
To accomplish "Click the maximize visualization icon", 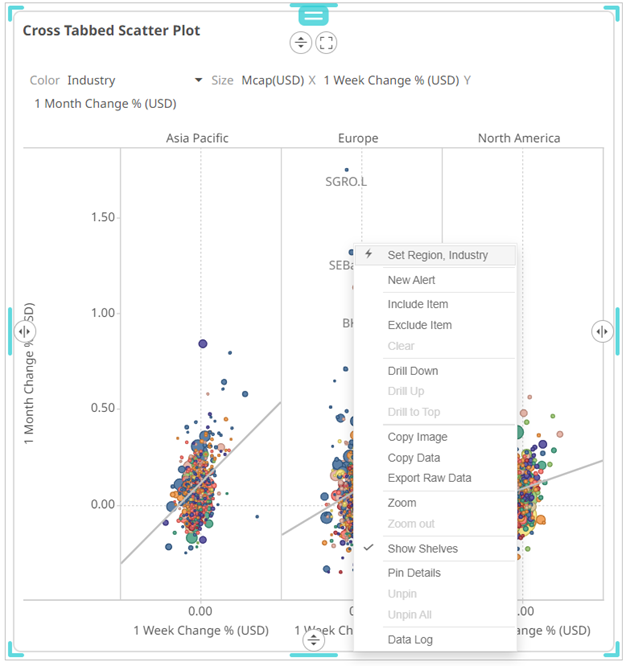I will (x=326, y=42).
